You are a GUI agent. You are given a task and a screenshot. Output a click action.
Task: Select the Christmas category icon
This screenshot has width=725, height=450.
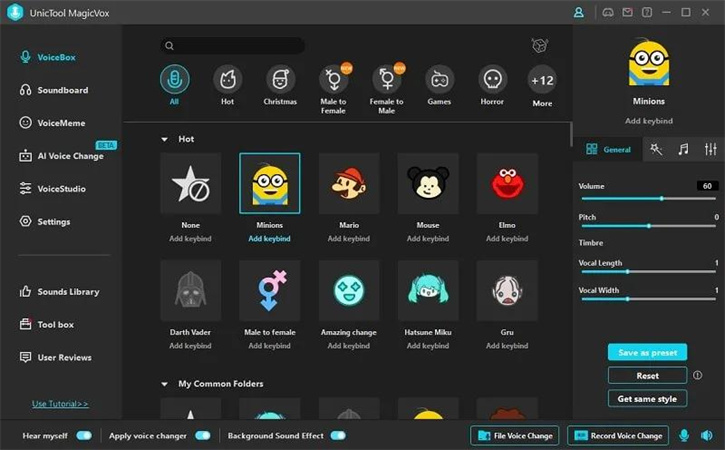tap(280, 80)
